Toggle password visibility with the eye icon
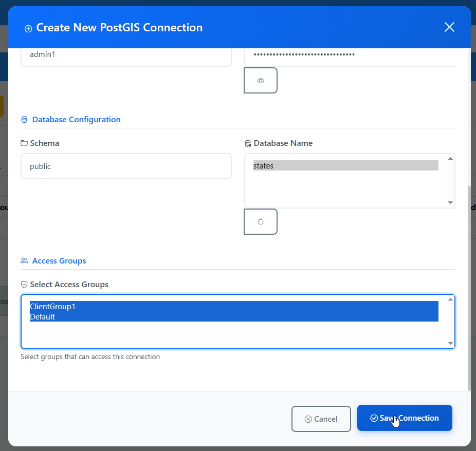This screenshot has height=451, width=476. click(x=261, y=80)
